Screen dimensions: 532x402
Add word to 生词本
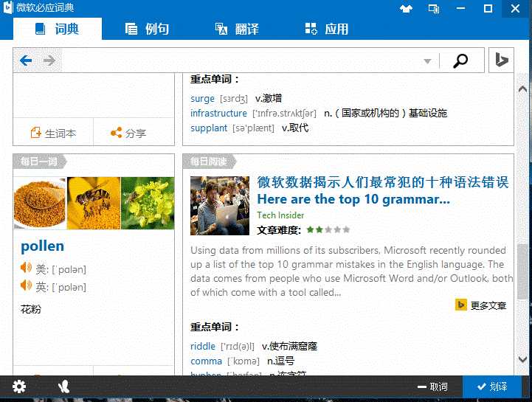[x=53, y=133]
